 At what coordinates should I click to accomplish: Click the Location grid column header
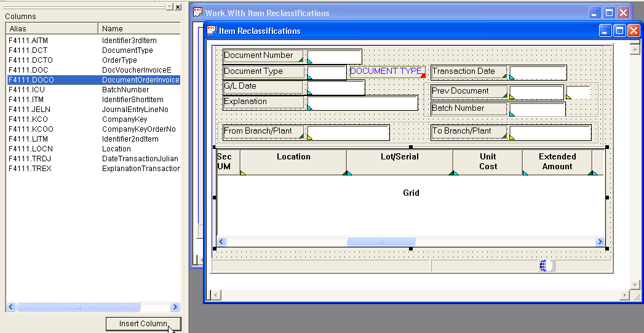tap(293, 162)
